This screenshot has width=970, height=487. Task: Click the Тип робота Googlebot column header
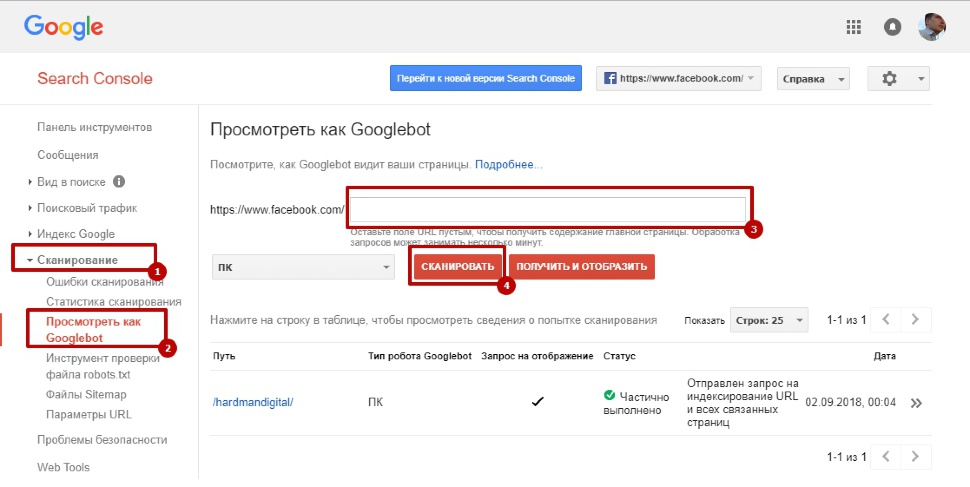[x=420, y=356]
